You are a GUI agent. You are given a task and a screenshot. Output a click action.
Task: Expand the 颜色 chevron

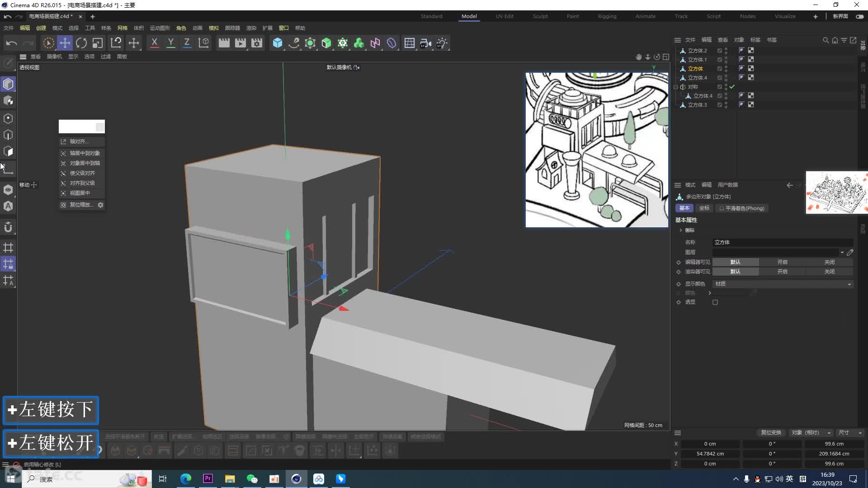(x=710, y=293)
